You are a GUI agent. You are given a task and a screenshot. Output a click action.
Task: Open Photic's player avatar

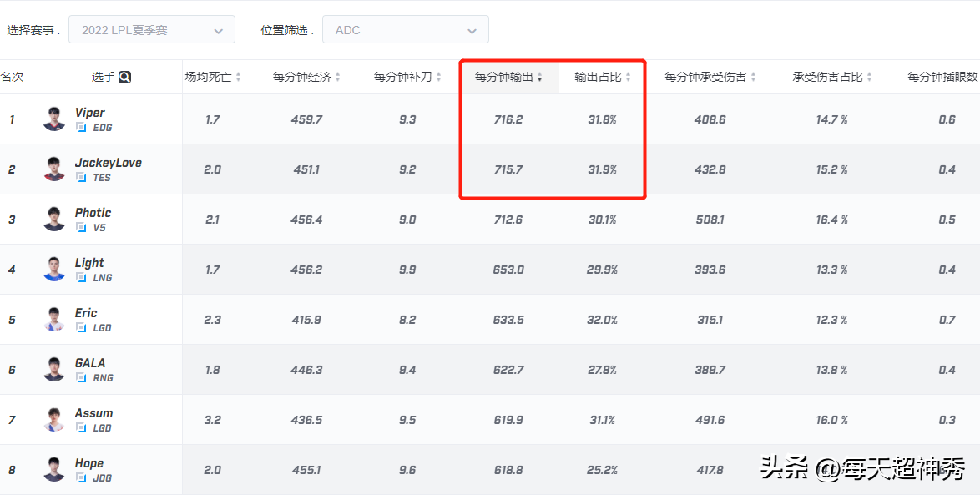point(54,219)
